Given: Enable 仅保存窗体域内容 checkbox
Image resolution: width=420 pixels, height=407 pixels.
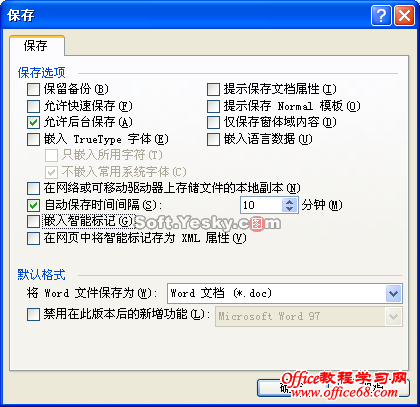Looking at the screenshot, I should tap(213, 122).
